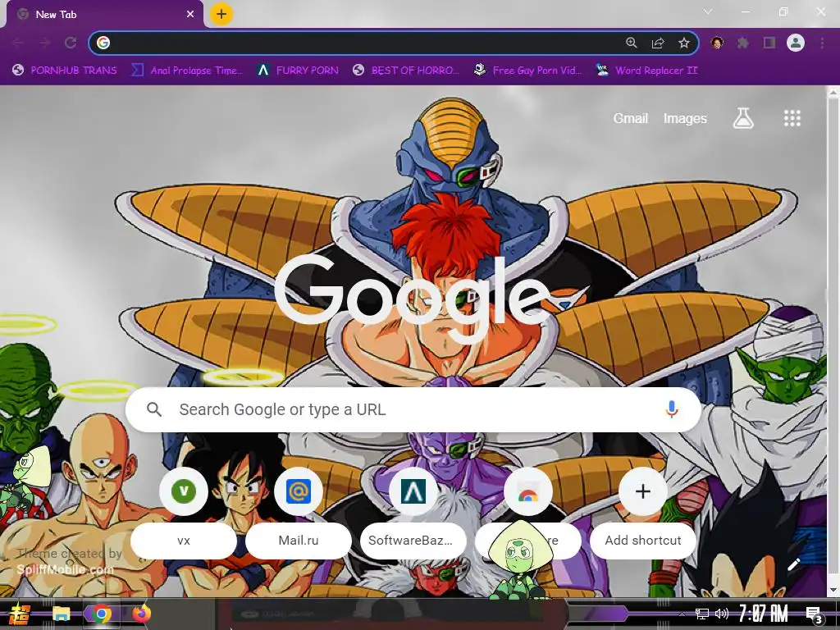
Task: Open the Chrome Web Store shortcut icon
Action: point(527,491)
